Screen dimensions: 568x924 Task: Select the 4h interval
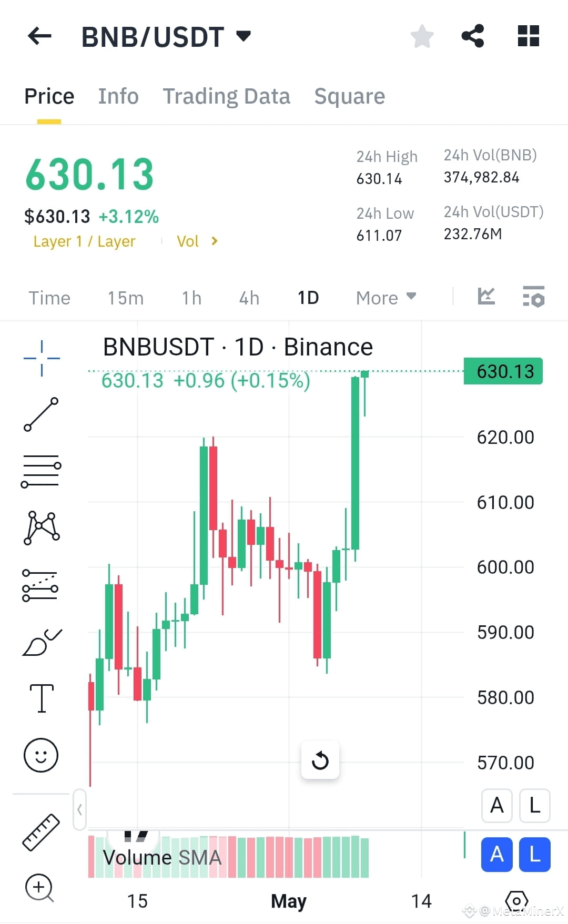pos(249,298)
